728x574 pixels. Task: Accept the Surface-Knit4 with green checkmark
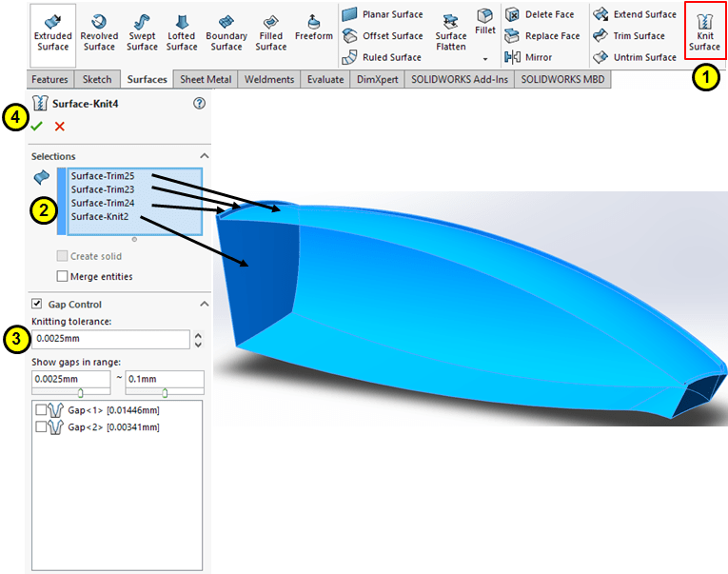pos(37,127)
